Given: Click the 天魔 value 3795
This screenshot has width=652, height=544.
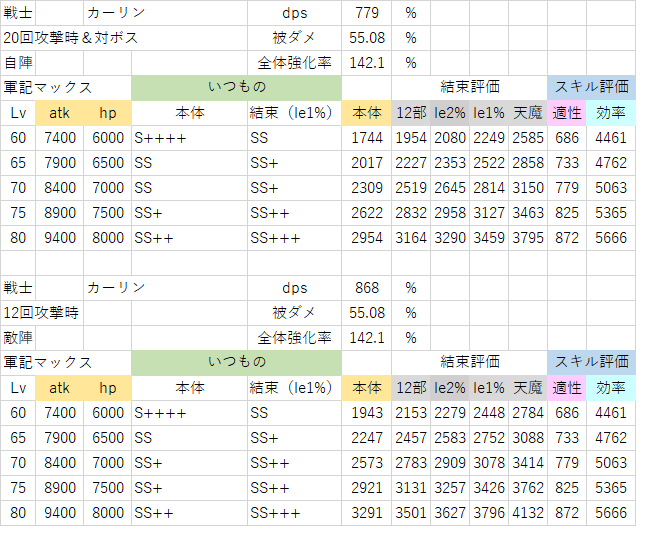Looking at the screenshot, I should pyautogui.click(x=528, y=238).
